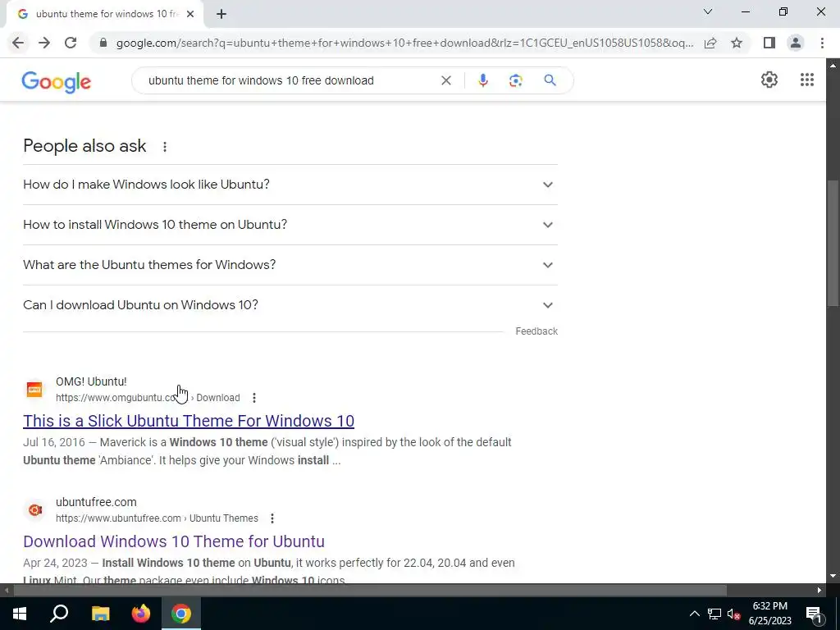Expand 'Can I download Ubuntu on Windows 10?'
This screenshot has width=840, height=630.
[290, 305]
